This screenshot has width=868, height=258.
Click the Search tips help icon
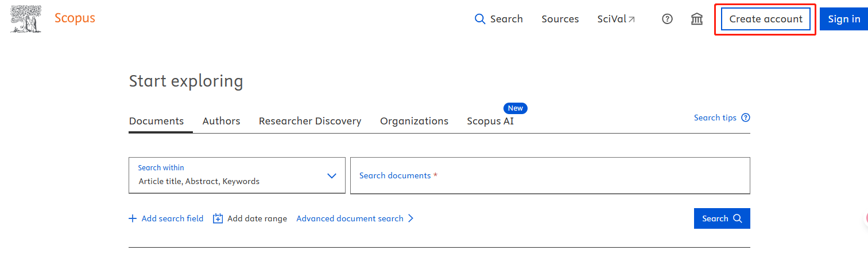click(746, 118)
